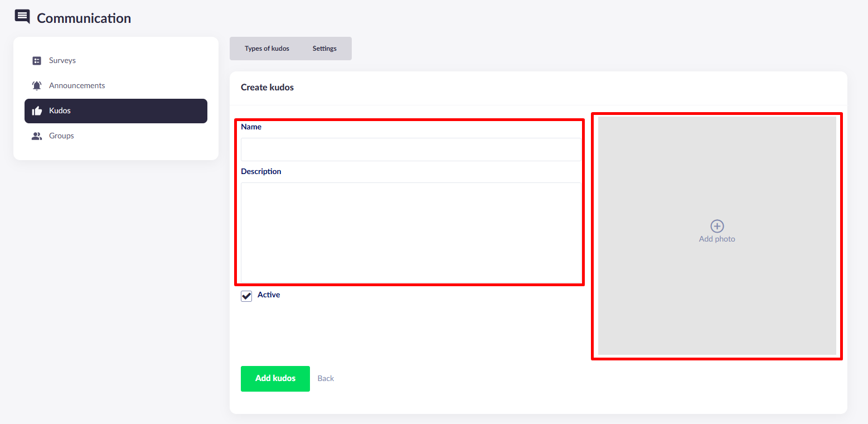Switch to Types of kudos tab

pyautogui.click(x=267, y=49)
